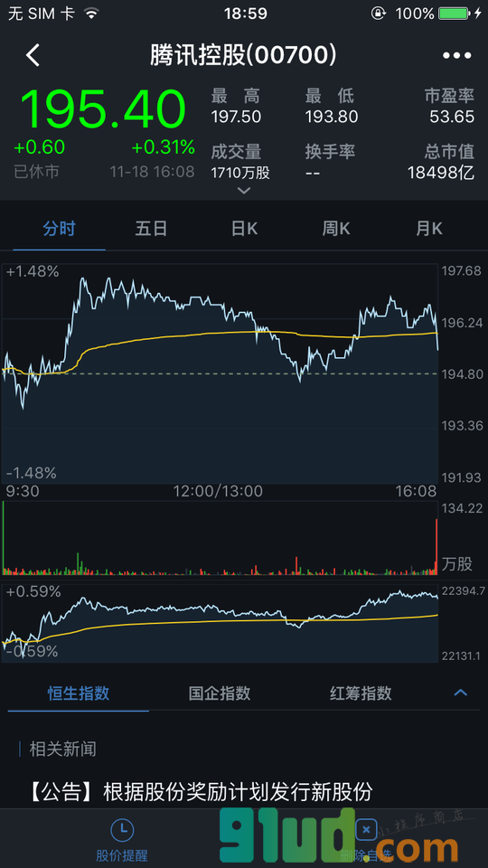
Task: Tap the 换手率 label
Action: click(x=330, y=152)
